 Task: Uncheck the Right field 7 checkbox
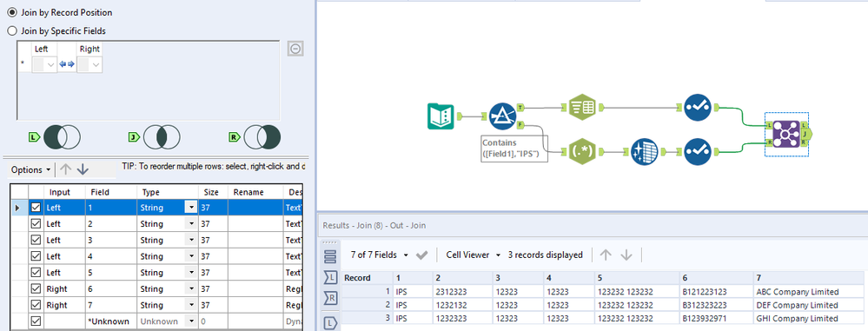coord(36,305)
